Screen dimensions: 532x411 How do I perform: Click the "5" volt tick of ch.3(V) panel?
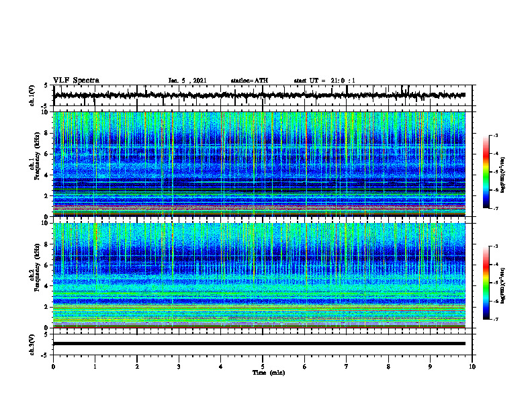46,335
